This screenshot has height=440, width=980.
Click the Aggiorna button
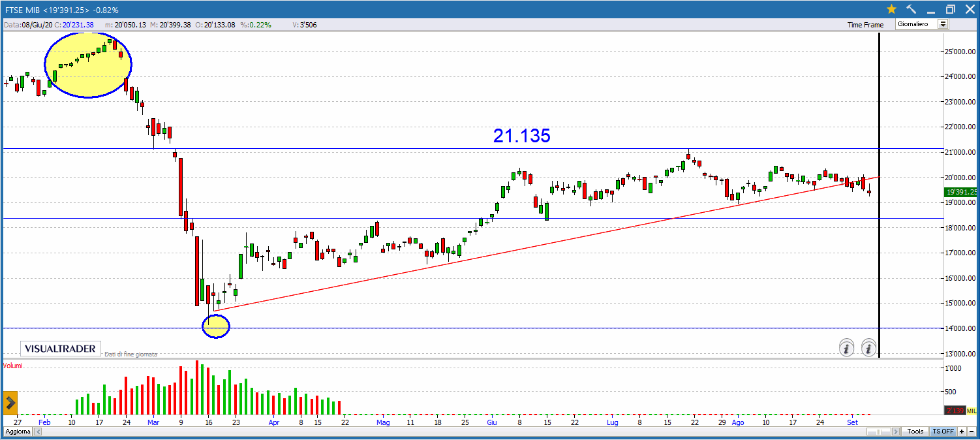[18, 432]
